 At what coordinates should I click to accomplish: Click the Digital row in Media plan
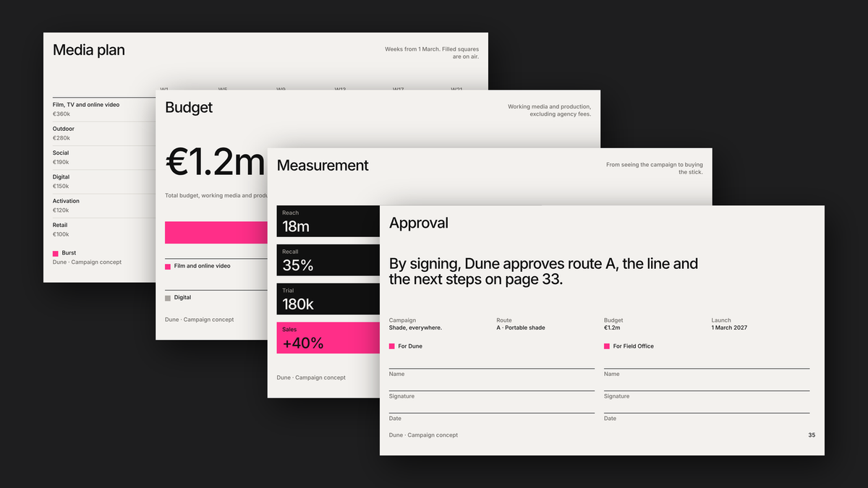103,181
